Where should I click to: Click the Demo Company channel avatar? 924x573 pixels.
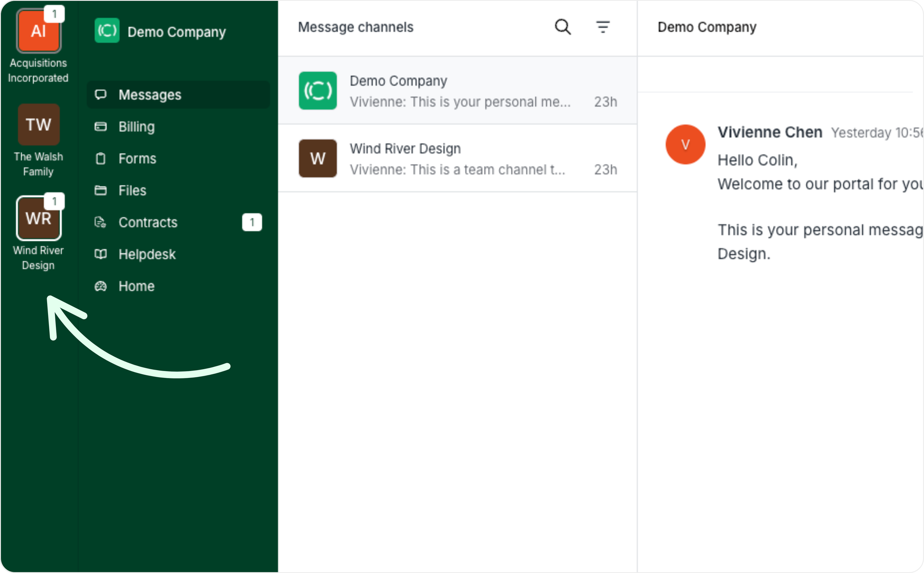(318, 91)
